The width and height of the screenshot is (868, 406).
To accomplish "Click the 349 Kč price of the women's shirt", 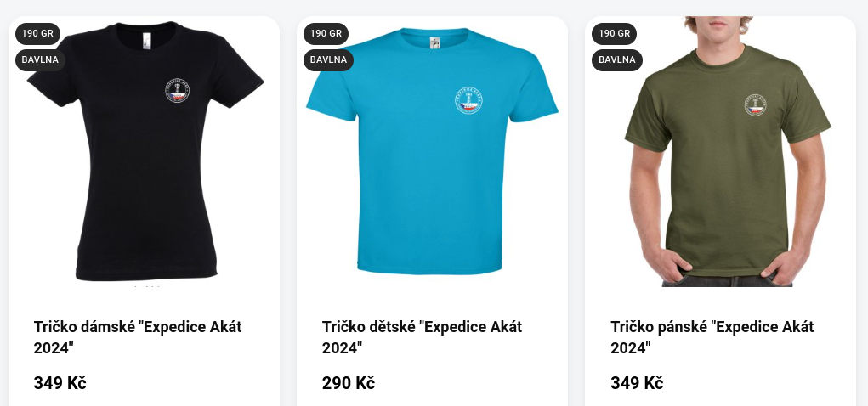I will coord(60,383).
